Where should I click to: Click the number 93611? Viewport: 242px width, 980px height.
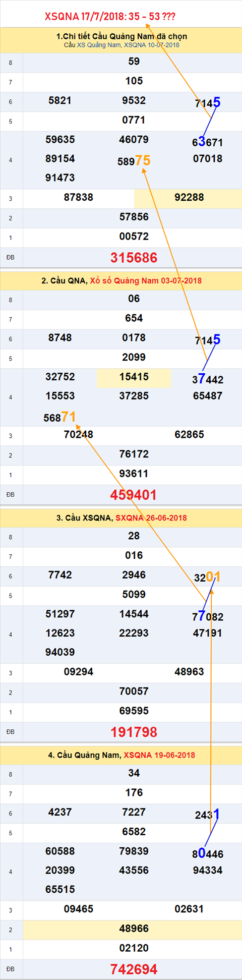point(134,474)
